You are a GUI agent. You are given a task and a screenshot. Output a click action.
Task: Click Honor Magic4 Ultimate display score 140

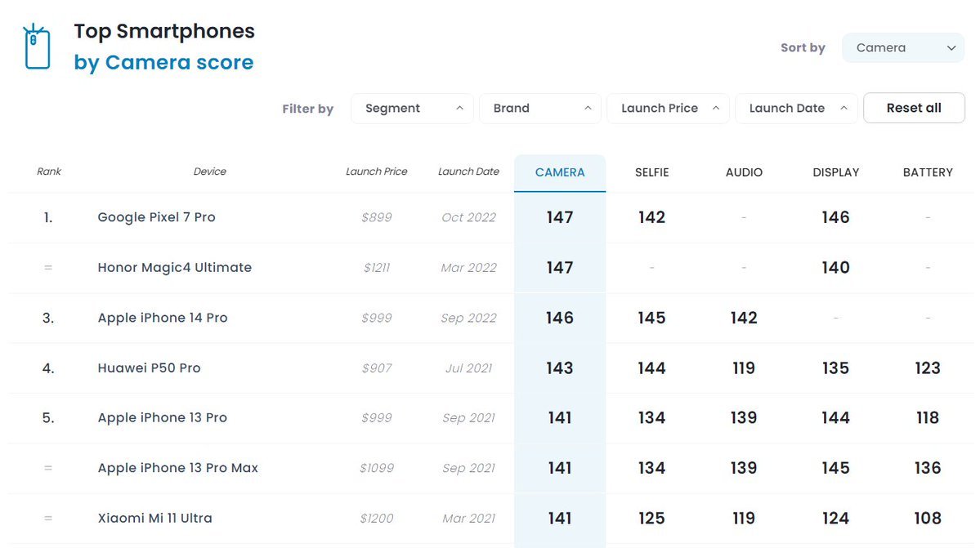pyautogui.click(x=835, y=268)
